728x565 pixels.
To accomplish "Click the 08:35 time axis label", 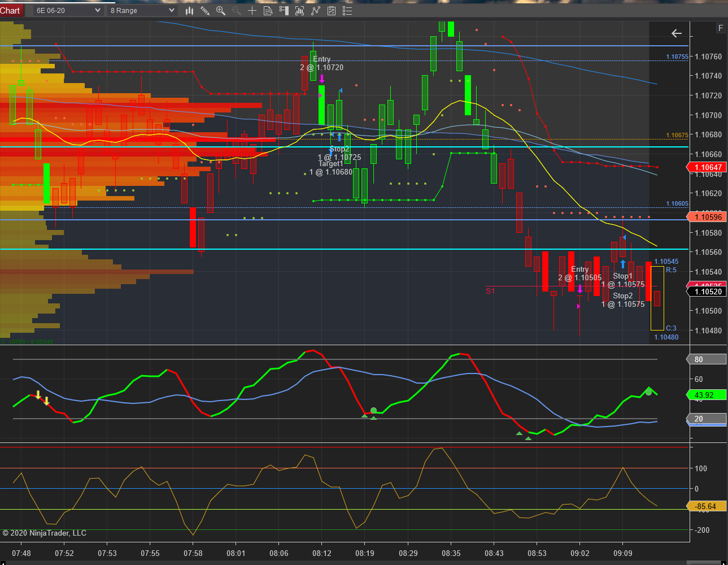I will [x=451, y=553].
